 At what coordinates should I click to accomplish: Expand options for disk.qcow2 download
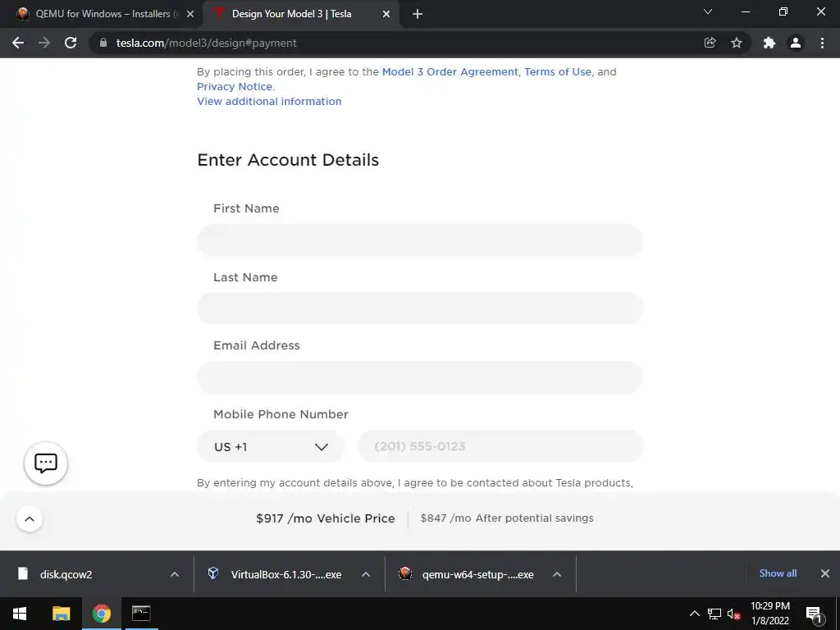tap(175, 574)
